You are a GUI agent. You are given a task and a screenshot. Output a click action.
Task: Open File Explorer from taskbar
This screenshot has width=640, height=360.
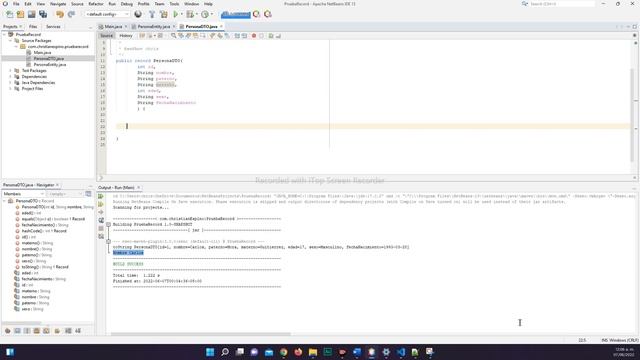(x=313, y=352)
